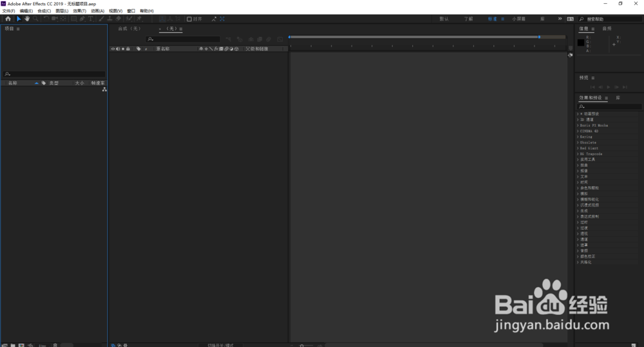Select the Selection arrow tool
The height and width of the screenshot is (347, 644).
19,19
